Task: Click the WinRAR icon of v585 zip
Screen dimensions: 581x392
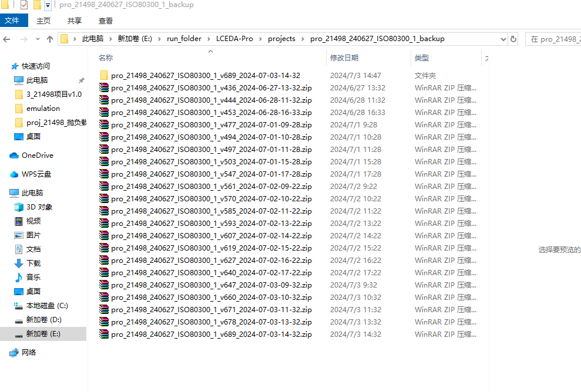Action: coord(104,211)
